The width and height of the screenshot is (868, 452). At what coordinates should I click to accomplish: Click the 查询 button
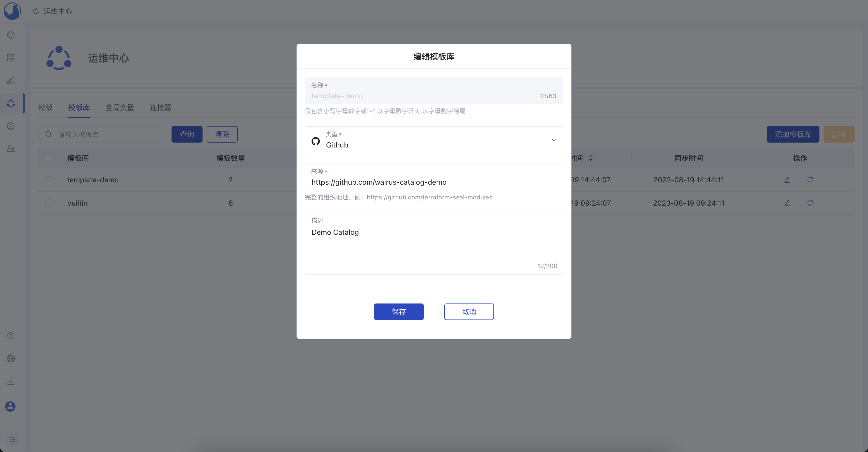pyautogui.click(x=187, y=134)
